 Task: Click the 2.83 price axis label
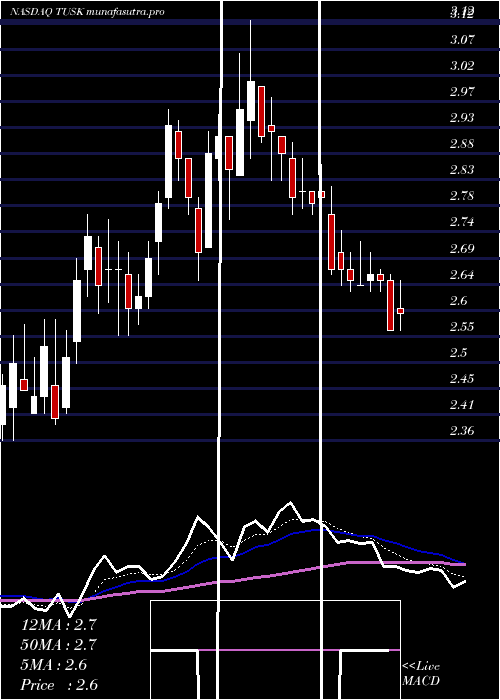(x=462, y=170)
